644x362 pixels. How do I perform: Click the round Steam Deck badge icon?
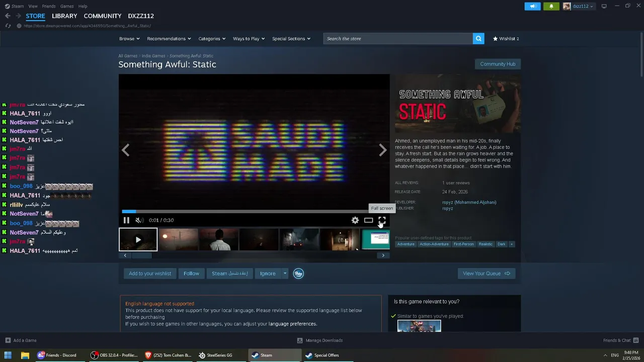[x=298, y=274]
